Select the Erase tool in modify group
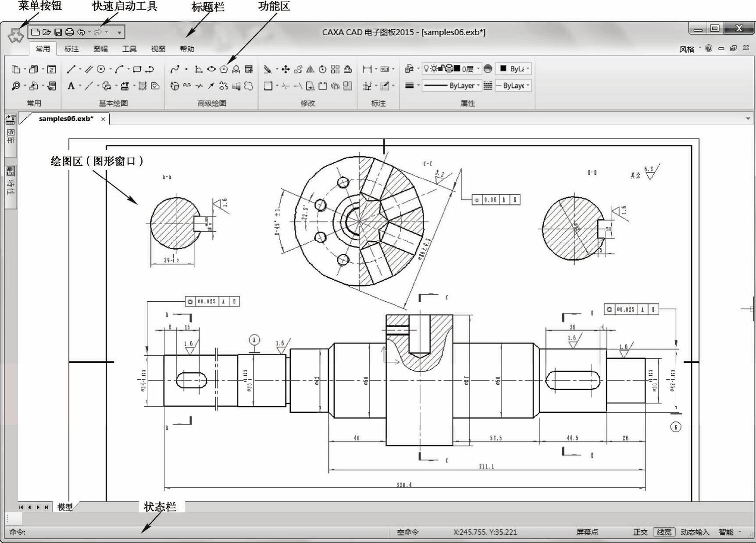This screenshot has height=543, width=756. [x=267, y=69]
